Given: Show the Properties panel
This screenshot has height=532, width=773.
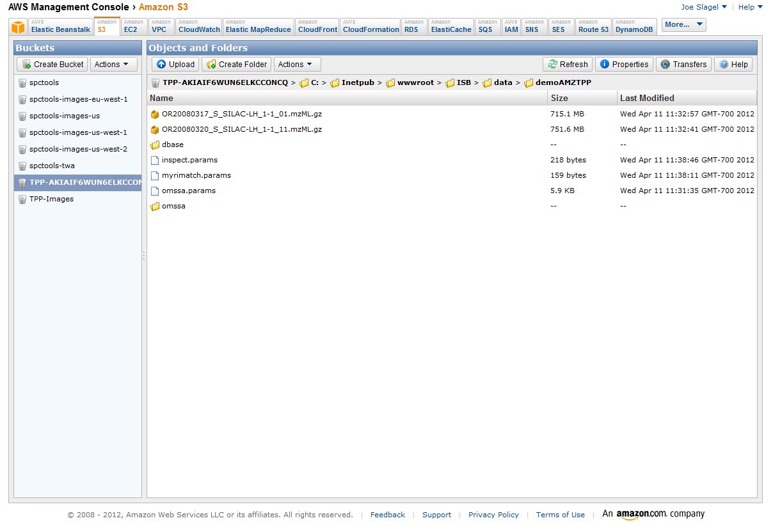Looking at the screenshot, I should (x=624, y=64).
